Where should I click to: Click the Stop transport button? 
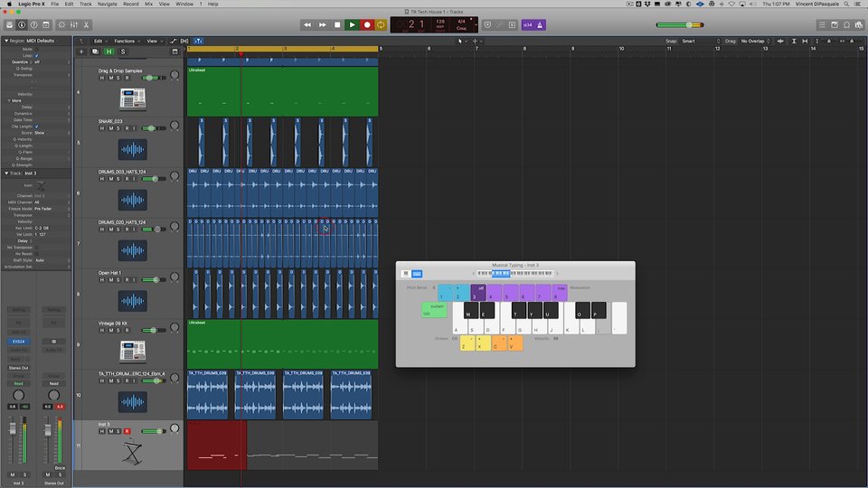(337, 25)
